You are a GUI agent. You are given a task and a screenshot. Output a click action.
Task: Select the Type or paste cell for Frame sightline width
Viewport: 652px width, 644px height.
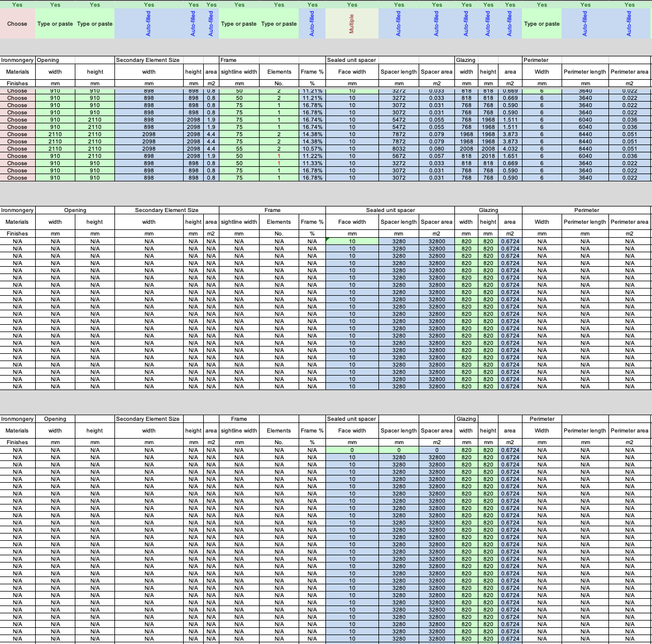pyautogui.click(x=239, y=23)
